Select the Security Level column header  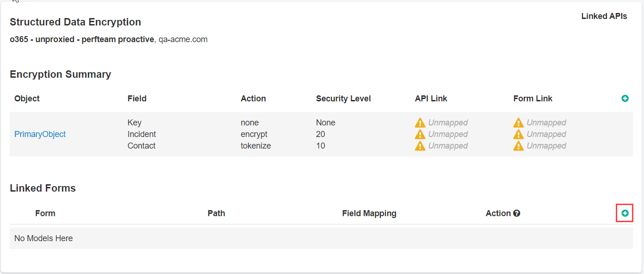[343, 99]
